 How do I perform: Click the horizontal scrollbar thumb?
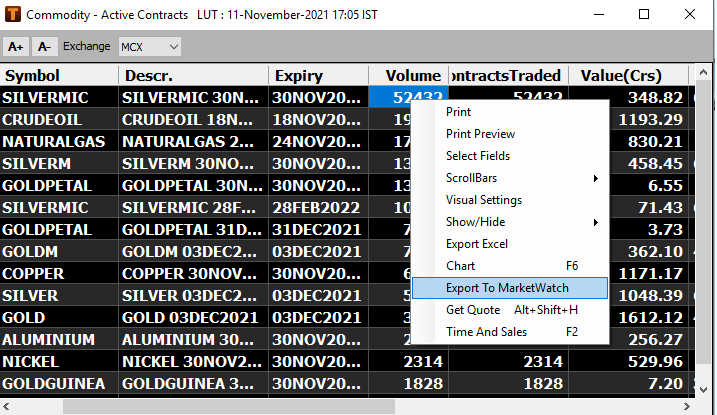pos(330,406)
